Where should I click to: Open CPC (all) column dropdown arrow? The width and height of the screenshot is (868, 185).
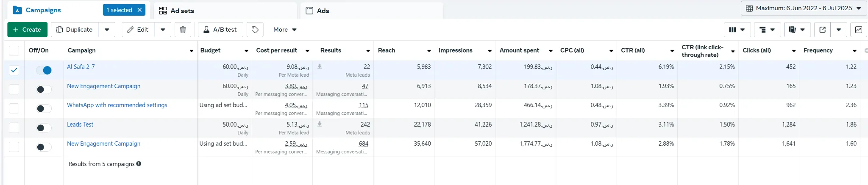coord(611,51)
